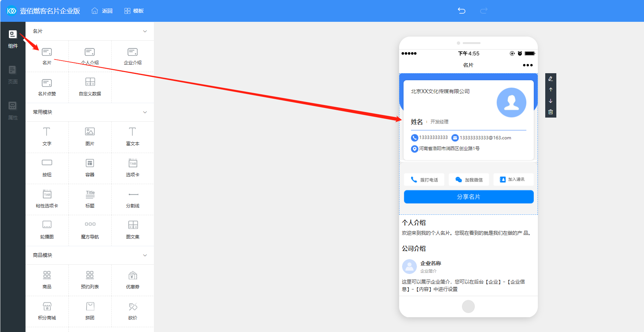Collapse the 名片 section
The width and height of the screenshot is (644, 332).
(145, 31)
